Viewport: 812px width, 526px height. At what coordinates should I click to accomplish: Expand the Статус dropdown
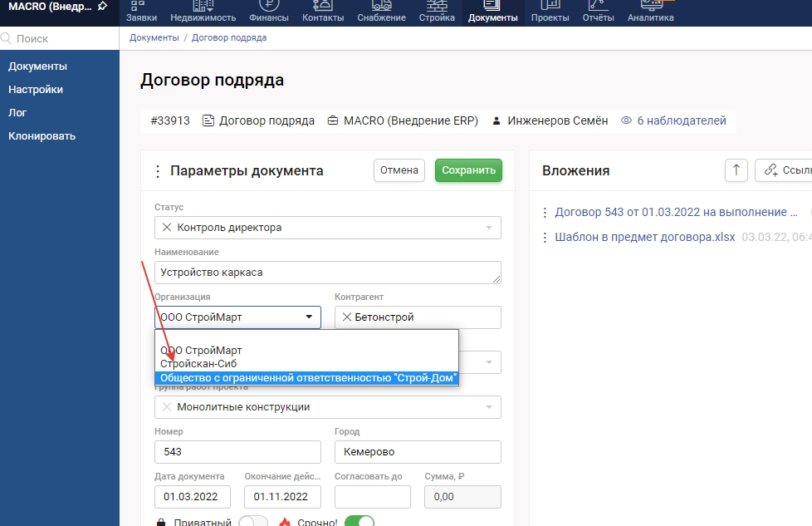point(488,228)
